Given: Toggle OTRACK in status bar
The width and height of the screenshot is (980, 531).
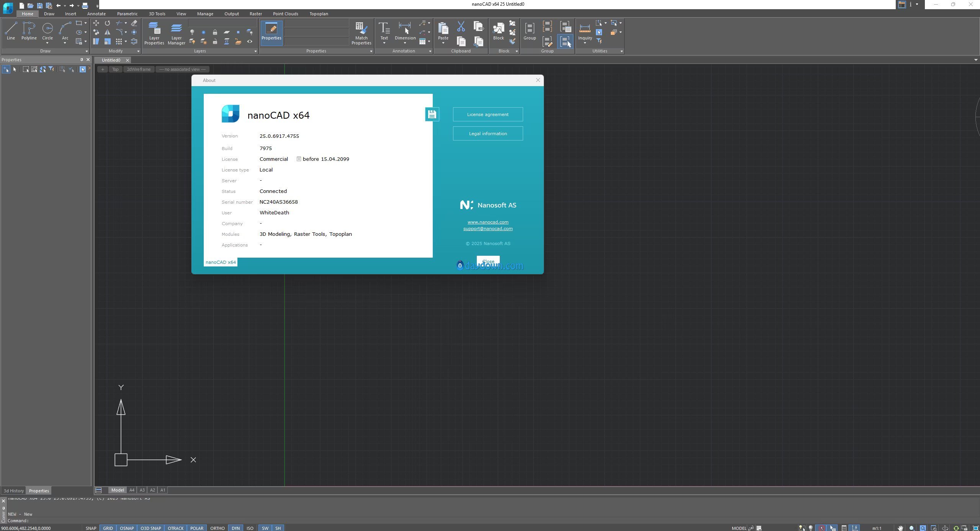Looking at the screenshot, I should 175,528.
